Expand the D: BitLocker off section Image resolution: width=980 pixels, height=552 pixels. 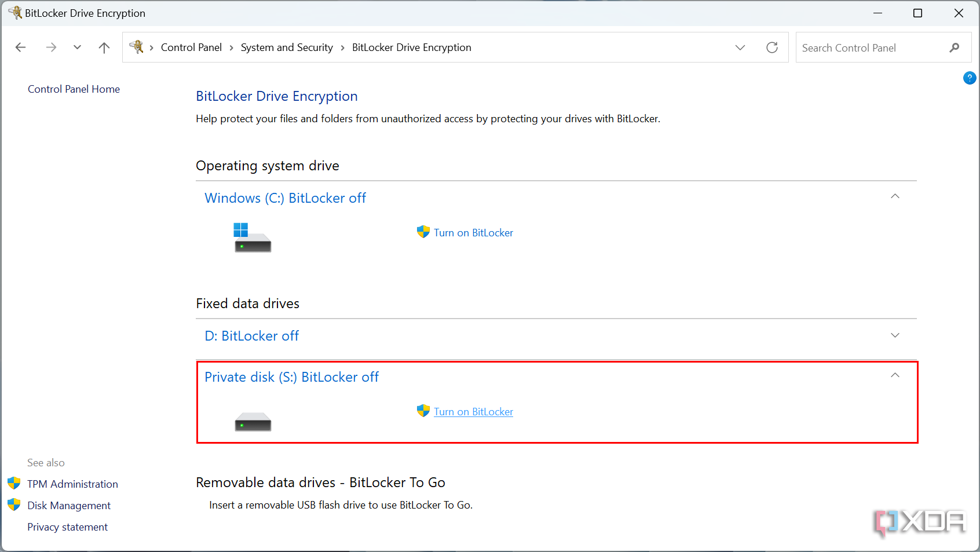pyautogui.click(x=895, y=335)
